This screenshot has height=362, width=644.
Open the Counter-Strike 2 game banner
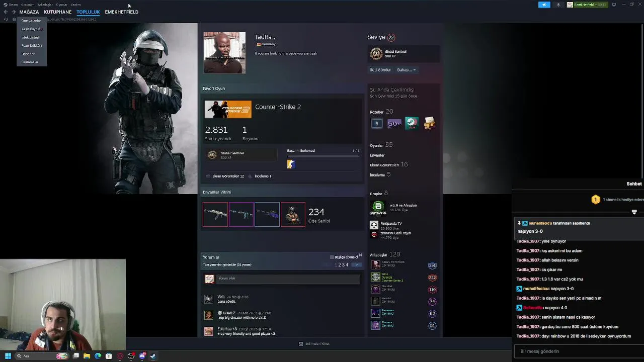click(x=228, y=110)
